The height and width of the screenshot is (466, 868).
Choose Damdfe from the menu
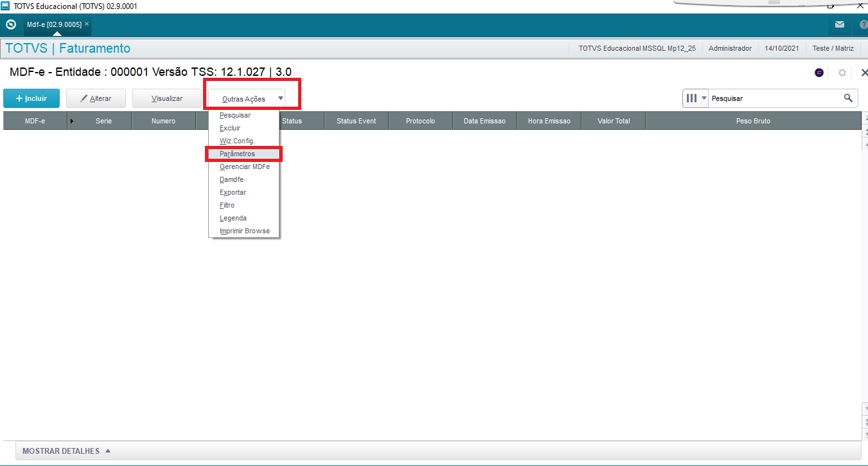(244, 180)
